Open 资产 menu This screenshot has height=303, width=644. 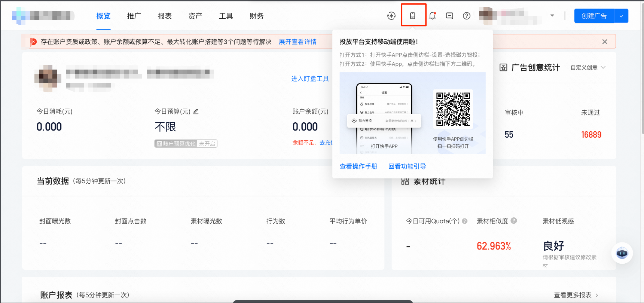195,16
